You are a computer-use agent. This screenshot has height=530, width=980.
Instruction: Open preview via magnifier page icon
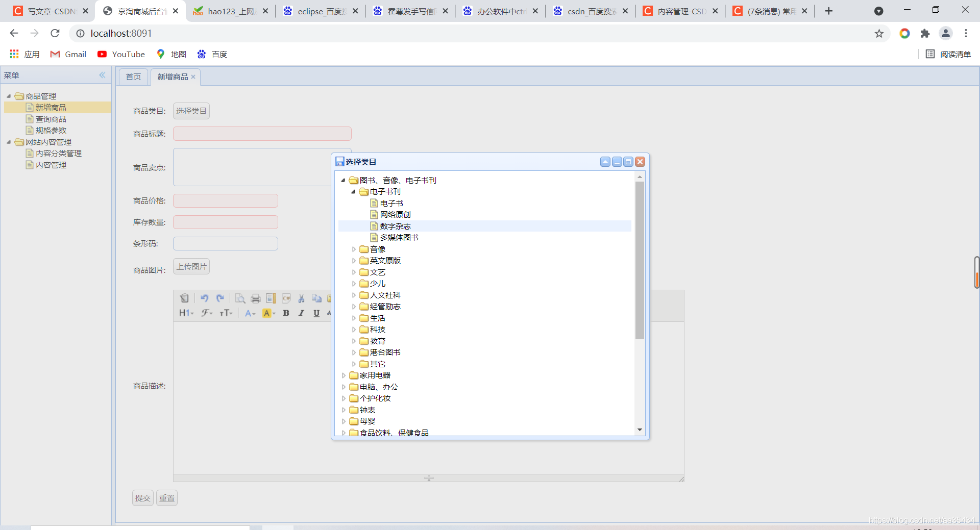[240, 298]
